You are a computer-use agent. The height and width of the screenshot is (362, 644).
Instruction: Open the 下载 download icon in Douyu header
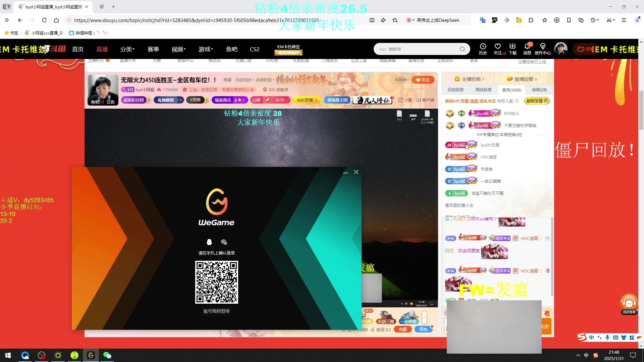click(513, 49)
